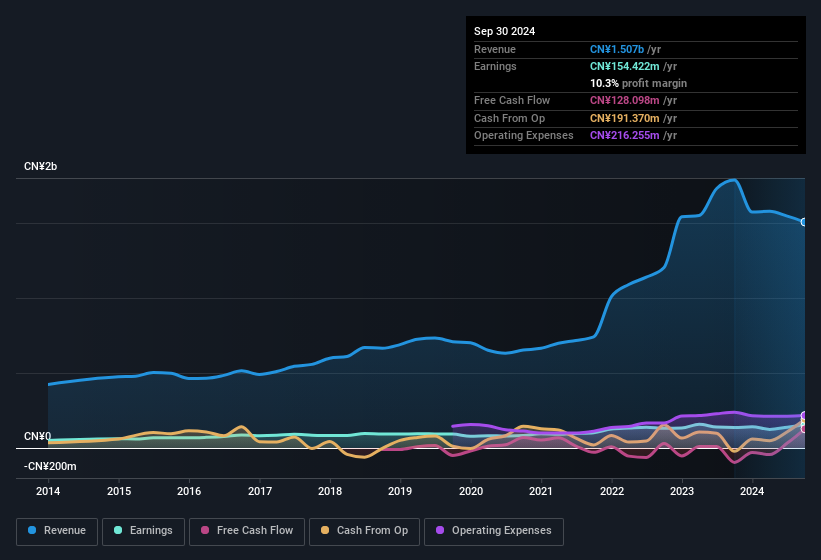Click the Revenue label in tooltip
This screenshot has width=821, height=560.
(x=495, y=49)
